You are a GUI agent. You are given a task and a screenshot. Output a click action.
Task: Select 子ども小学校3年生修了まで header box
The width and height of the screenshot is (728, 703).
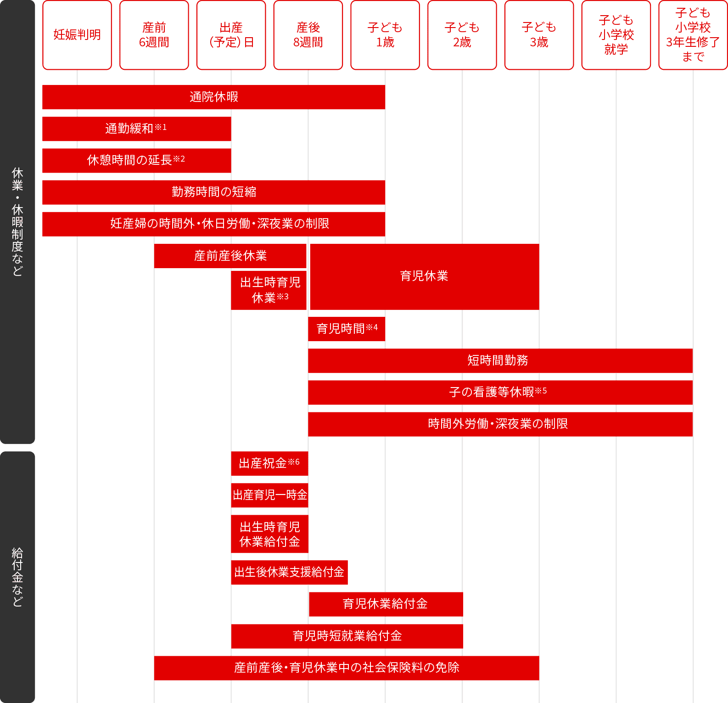pyautogui.click(x=693, y=35)
